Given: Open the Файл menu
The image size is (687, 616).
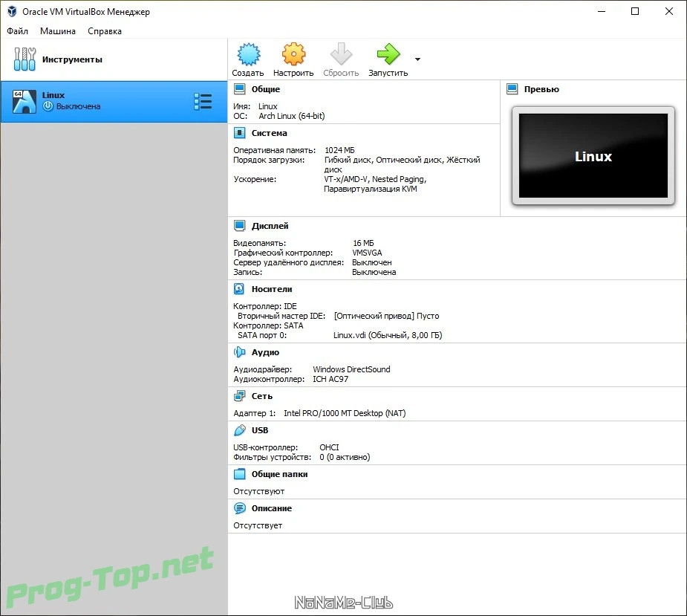Looking at the screenshot, I should pos(18,31).
